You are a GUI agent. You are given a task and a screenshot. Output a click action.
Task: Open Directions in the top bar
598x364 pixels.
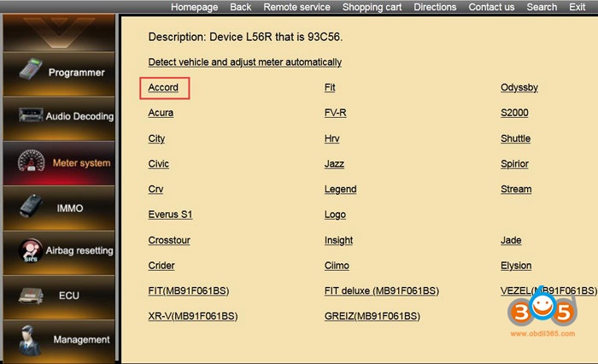tap(435, 7)
